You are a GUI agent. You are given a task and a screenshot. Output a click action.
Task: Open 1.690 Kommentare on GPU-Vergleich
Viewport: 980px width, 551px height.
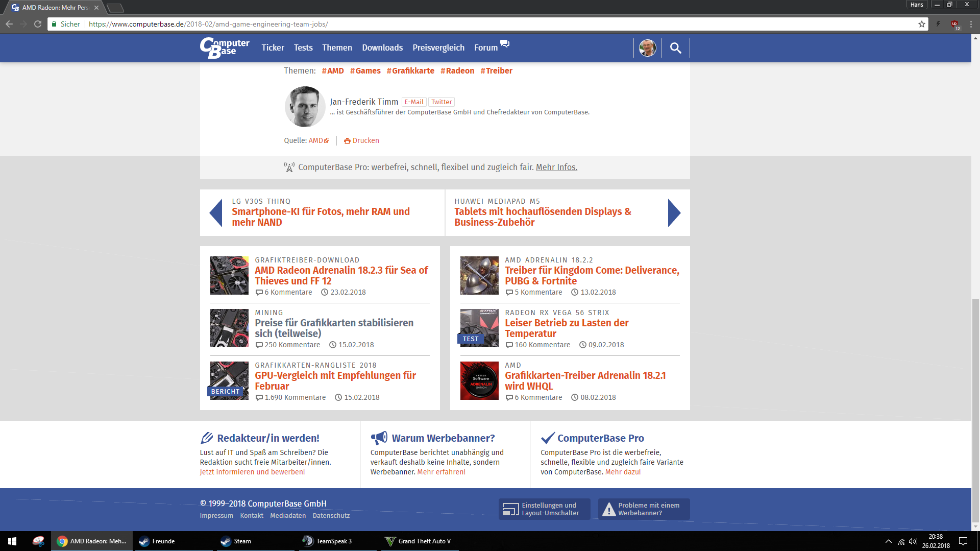tap(290, 397)
